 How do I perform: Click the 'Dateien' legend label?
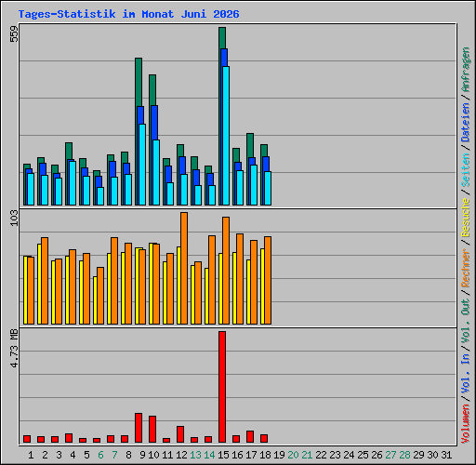click(466, 122)
